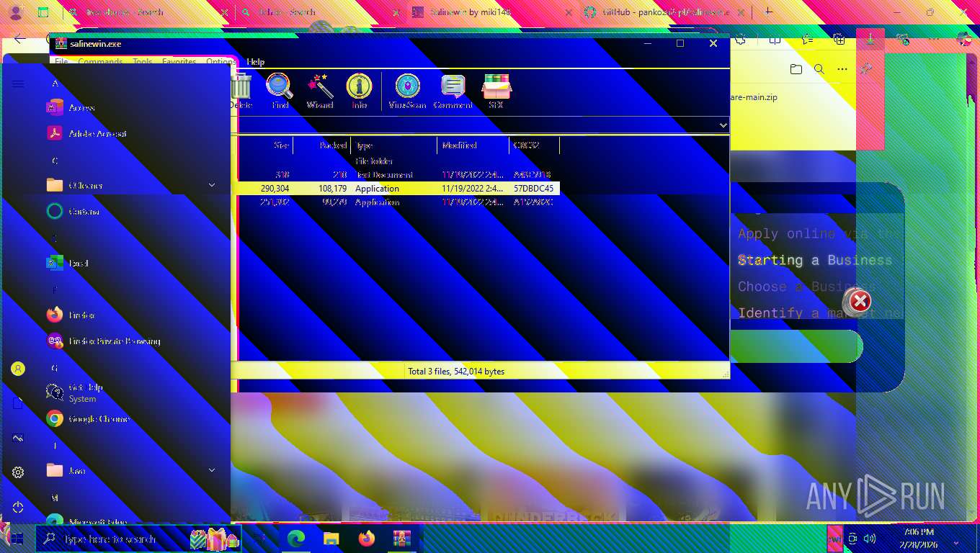Run VirusScan on the archive
980x553 pixels.
pos(407,92)
